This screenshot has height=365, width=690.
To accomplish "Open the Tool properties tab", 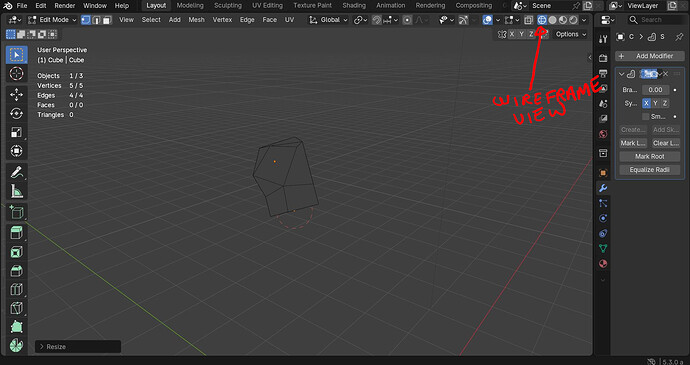I will (603, 39).
